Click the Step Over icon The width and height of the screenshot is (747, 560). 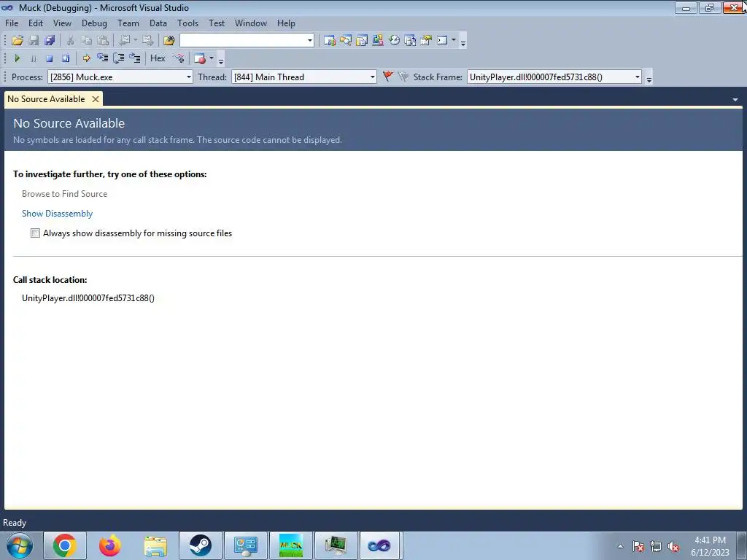[119, 58]
